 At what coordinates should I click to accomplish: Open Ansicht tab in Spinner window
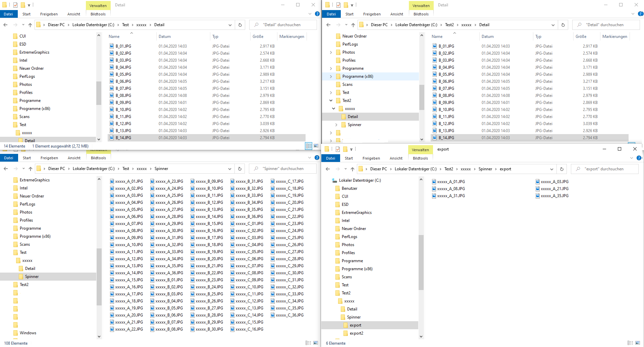point(74,158)
